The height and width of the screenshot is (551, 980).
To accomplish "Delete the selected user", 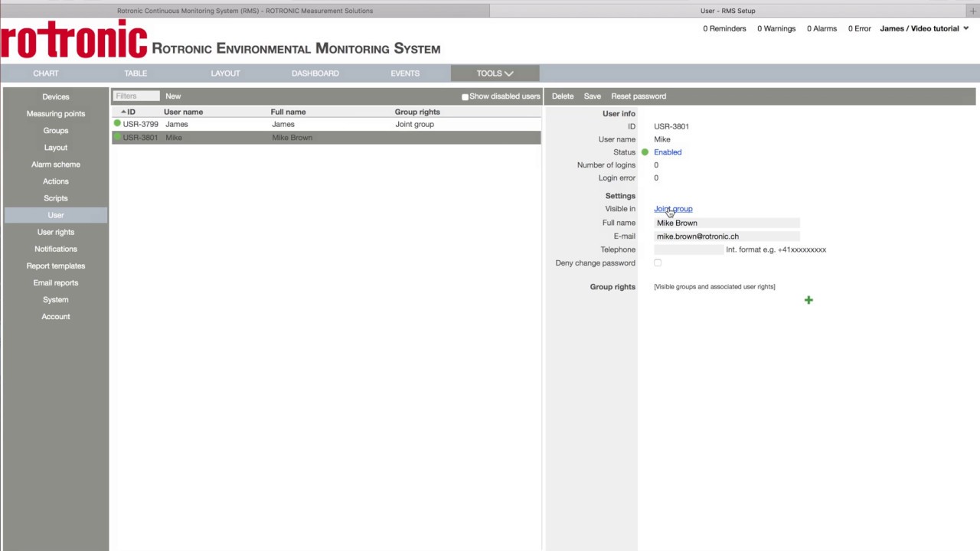I will (x=563, y=96).
